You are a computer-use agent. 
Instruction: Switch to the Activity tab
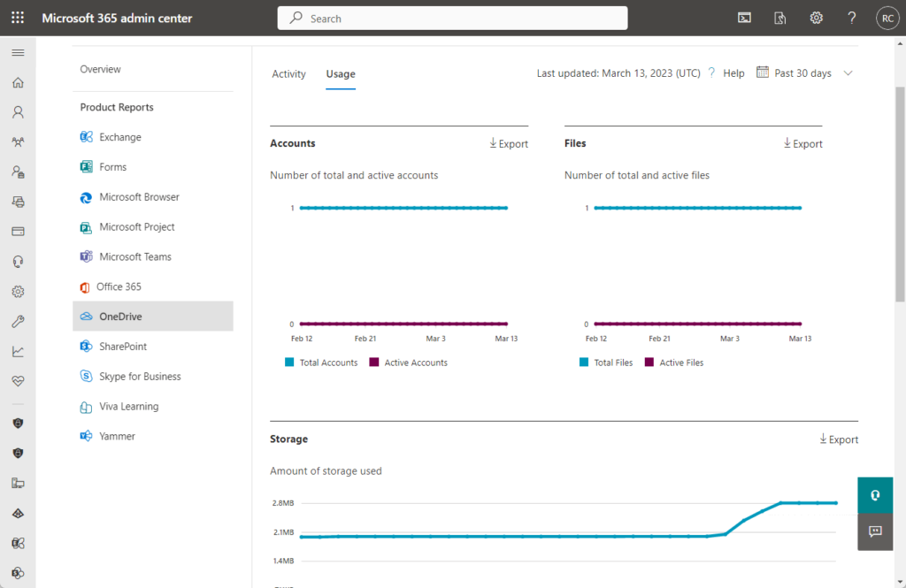click(x=289, y=74)
